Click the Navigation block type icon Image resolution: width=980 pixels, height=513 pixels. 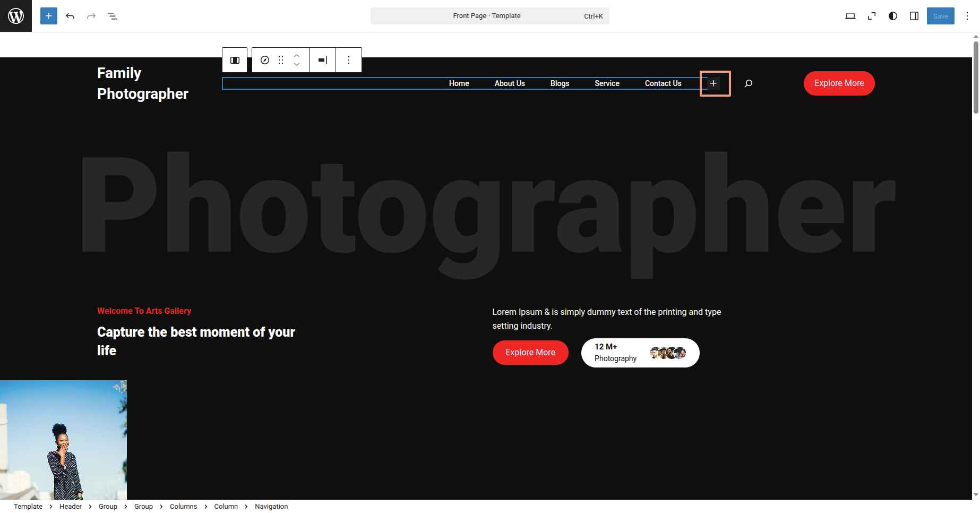(265, 60)
